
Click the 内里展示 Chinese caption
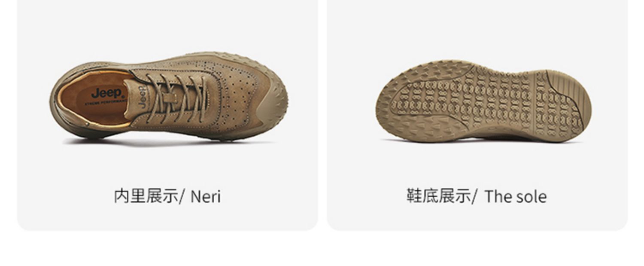[146, 196]
